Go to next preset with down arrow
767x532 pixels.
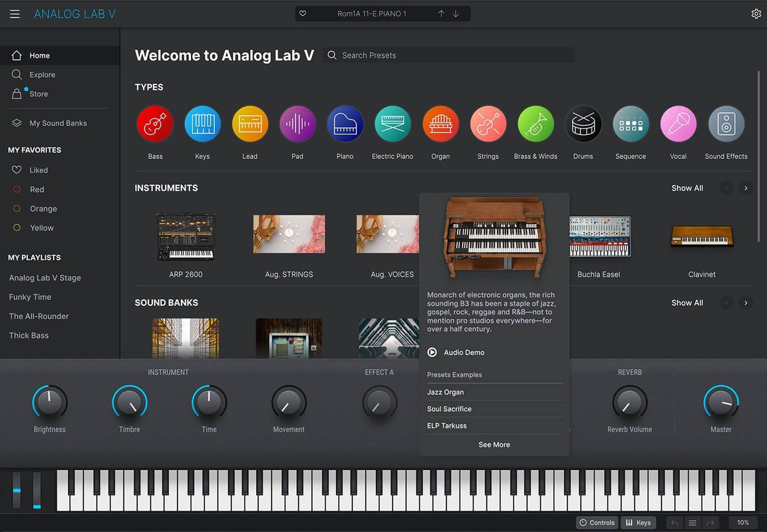pyautogui.click(x=456, y=14)
